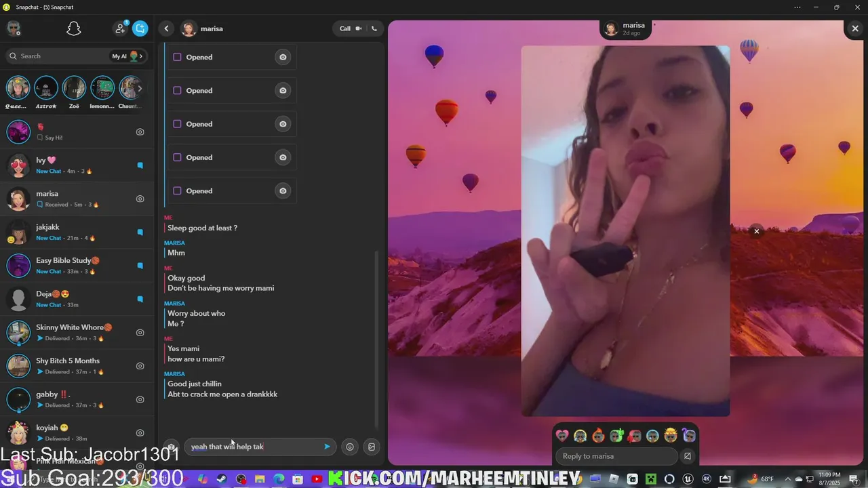View lemonn story thumbnail
Image resolution: width=868 pixels, height=488 pixels.
102,88
